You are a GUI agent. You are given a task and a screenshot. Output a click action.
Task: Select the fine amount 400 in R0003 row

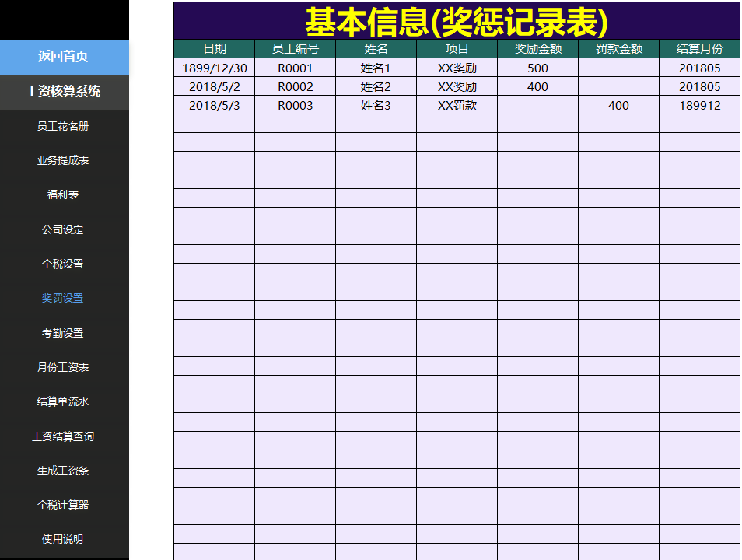pyautogui.click(x=619, y=105)
